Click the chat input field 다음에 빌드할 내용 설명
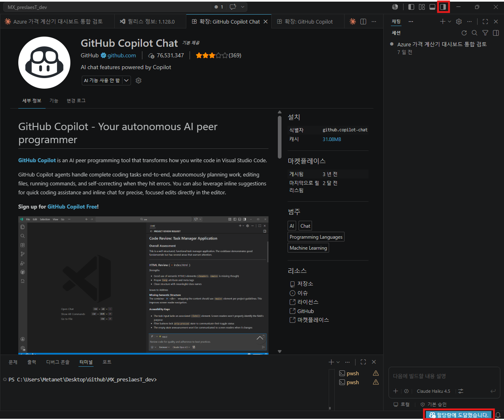The image size is (504, 420). (443, 376)
